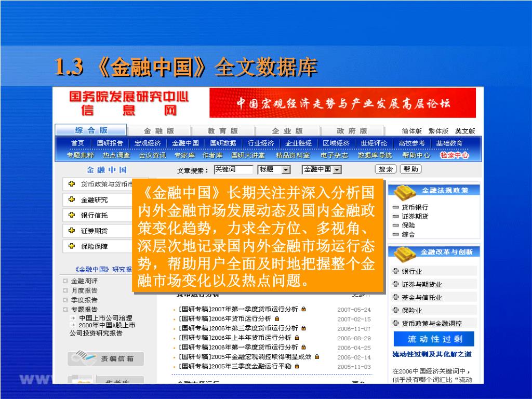
Task: Open 基础教育 in the navigation bar
Action: (x=449, y=143)
